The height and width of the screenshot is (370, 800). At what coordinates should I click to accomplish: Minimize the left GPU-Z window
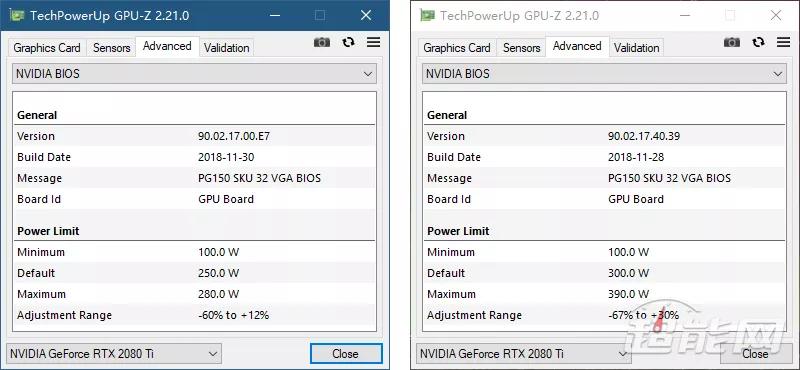click(x=275, y=15)
